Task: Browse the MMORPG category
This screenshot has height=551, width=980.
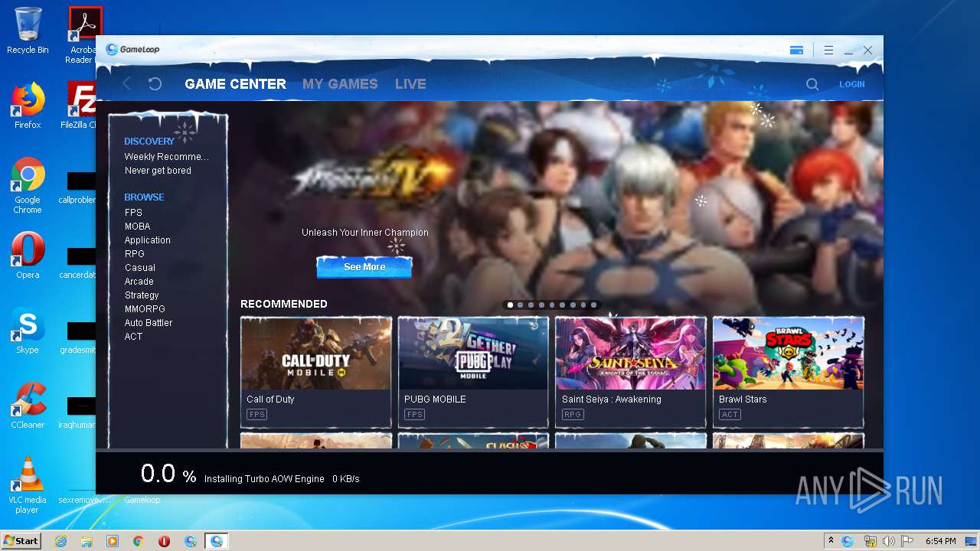Action: 145,309
